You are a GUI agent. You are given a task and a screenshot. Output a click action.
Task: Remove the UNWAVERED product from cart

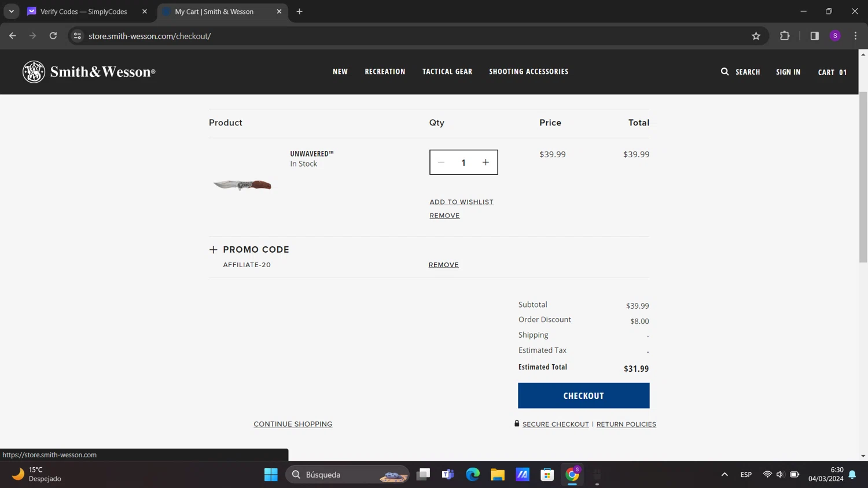click(444, 216)
